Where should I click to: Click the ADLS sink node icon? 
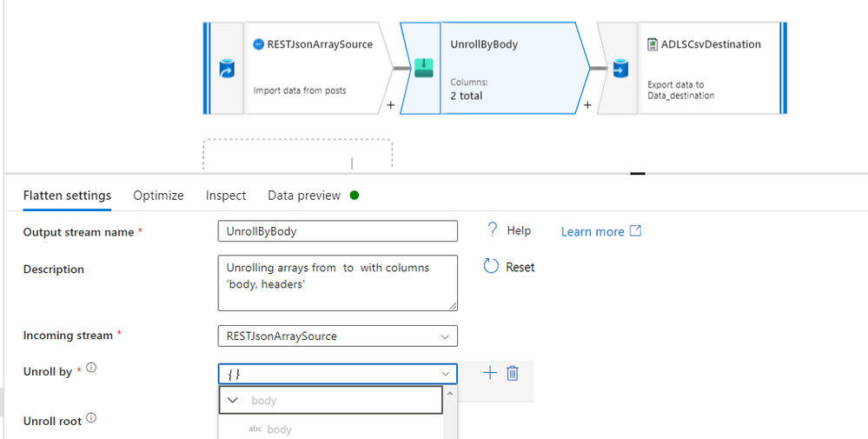[x=620, y=69]
